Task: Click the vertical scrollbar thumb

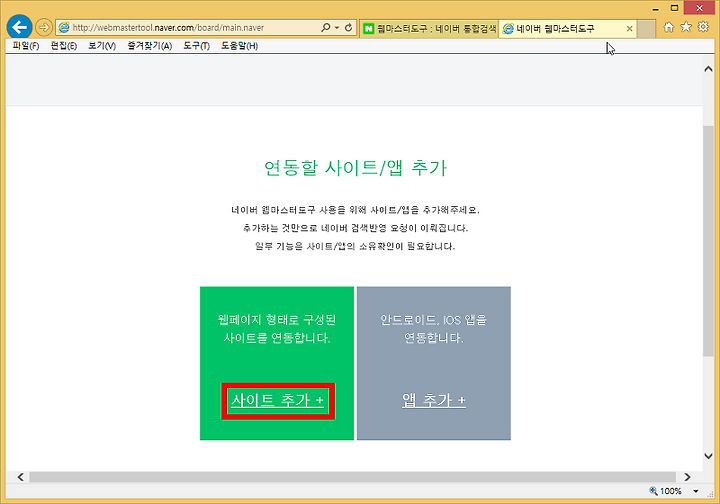Action: point(708,241)
